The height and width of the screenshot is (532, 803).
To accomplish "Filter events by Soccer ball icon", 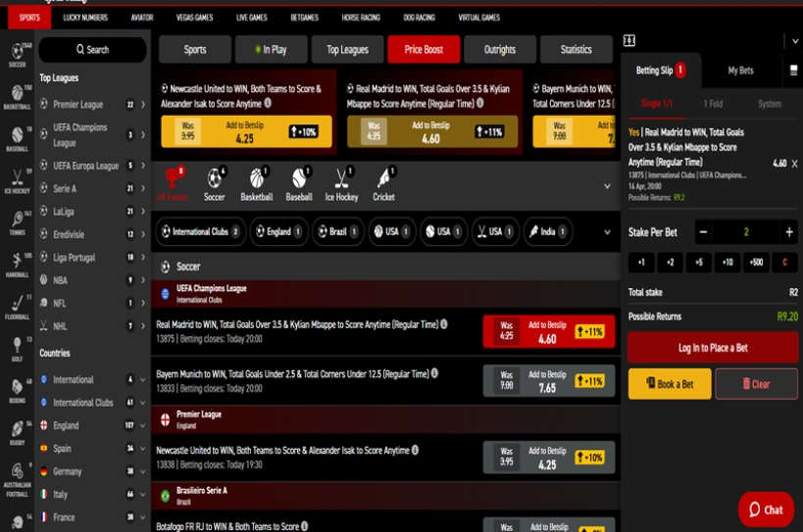I will [214, 184].
